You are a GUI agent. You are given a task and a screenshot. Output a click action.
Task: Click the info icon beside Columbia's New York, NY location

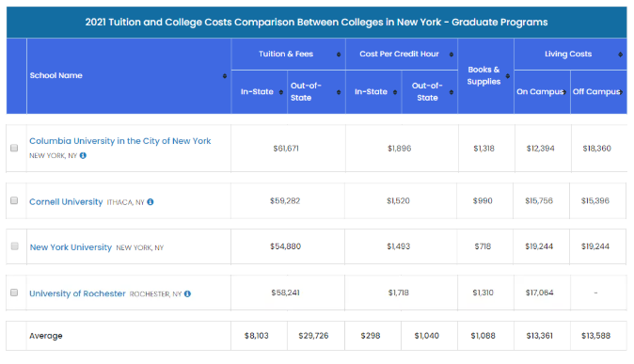[83, 155]
